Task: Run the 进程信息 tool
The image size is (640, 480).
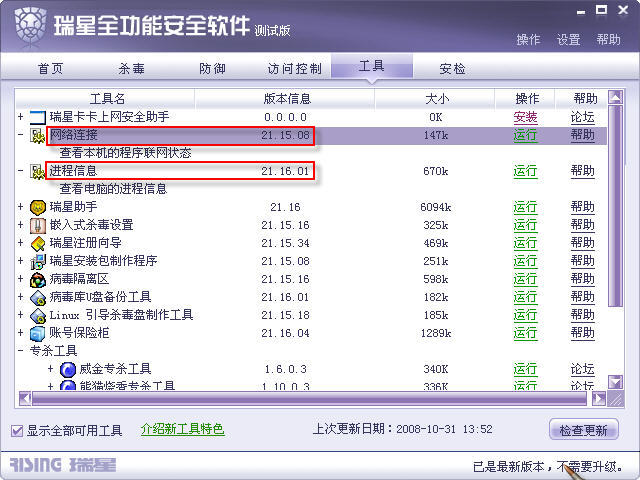Action: click(525, 171)
